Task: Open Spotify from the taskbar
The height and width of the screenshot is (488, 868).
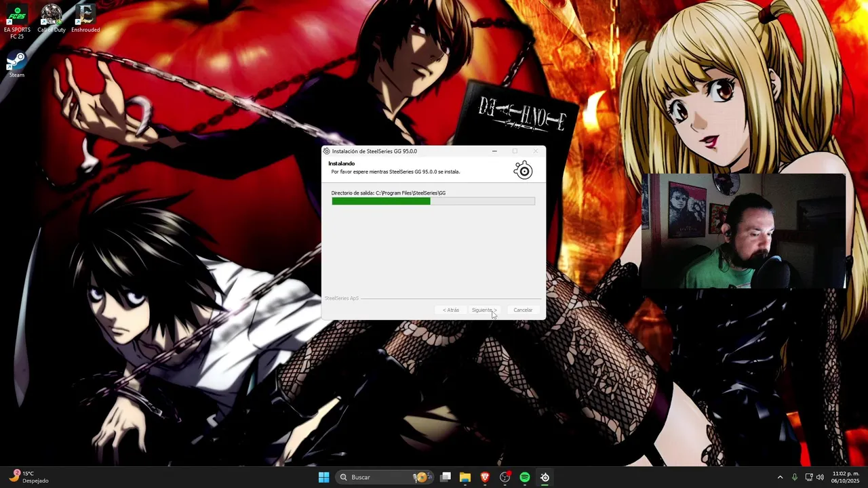Action: pyautogui.click(x=525, y=477)
